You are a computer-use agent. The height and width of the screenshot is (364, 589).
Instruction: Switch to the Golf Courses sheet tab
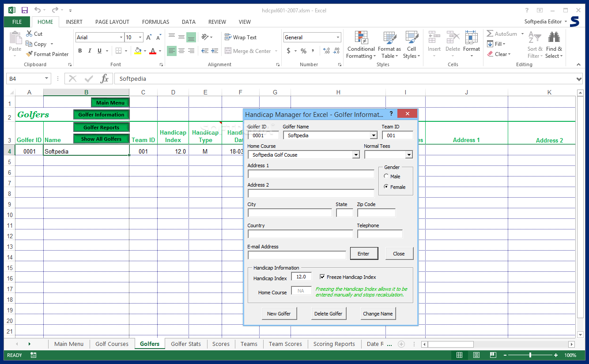(x=112, y=344)
